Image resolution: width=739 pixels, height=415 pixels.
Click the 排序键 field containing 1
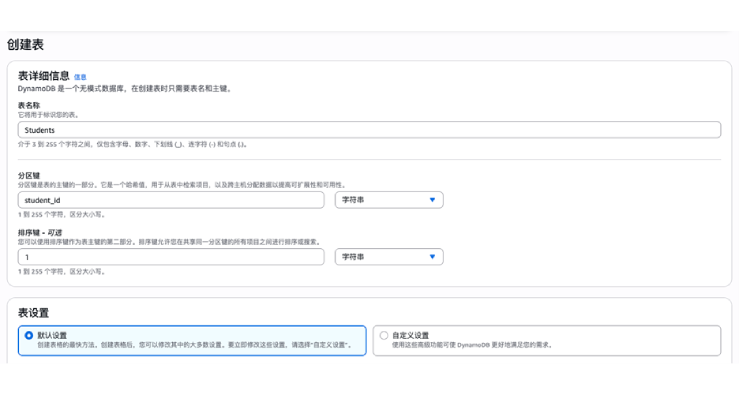click(x=171, y=257)
